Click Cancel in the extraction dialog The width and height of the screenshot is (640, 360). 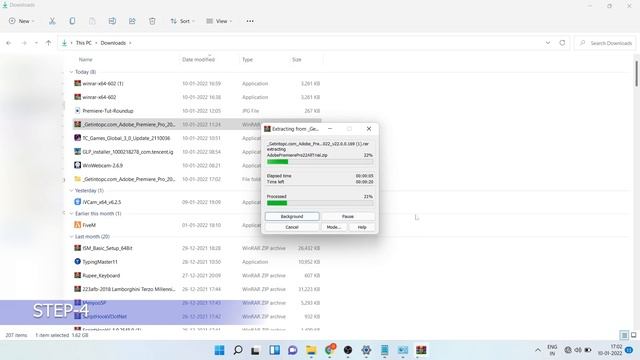(292, 227)
